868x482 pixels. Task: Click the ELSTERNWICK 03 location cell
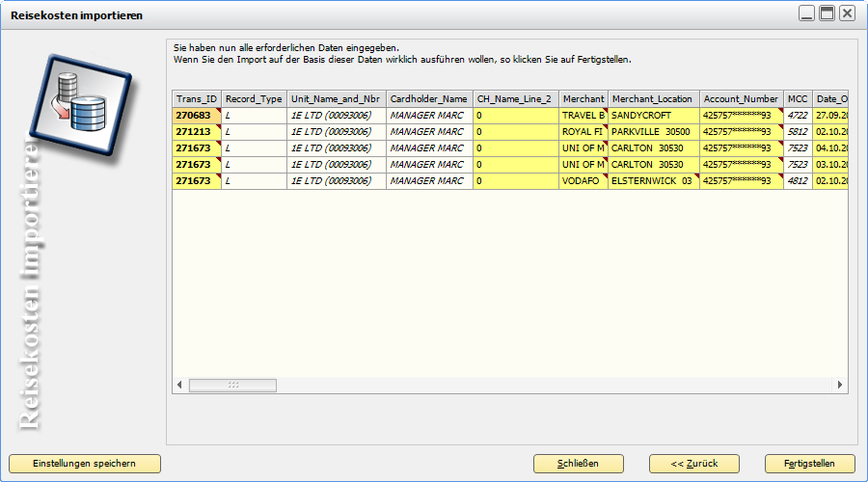pyautogui.click(x=653, y=181)
